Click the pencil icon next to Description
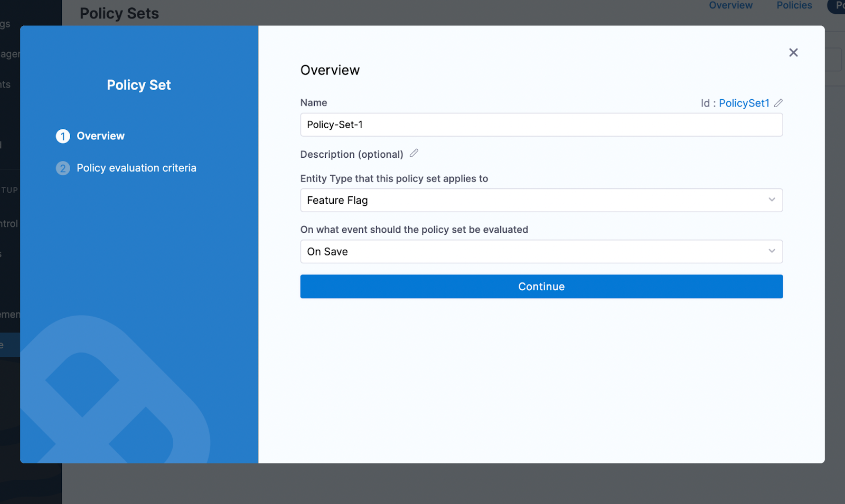Viewport: 845px width, 504px height. click(414, 153)
